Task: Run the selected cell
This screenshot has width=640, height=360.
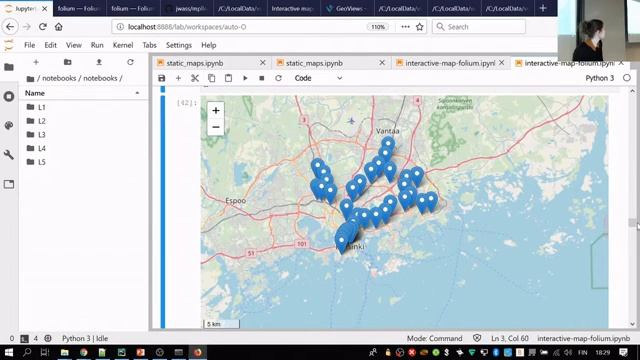Action: click(x=245, y=78)
